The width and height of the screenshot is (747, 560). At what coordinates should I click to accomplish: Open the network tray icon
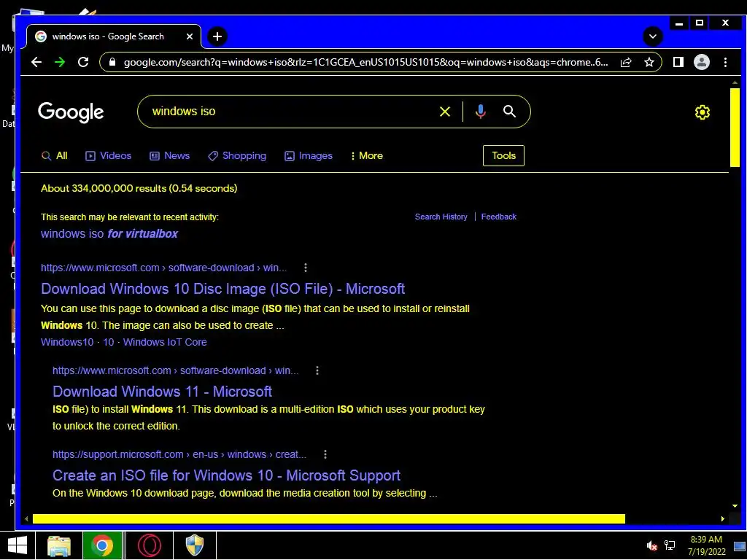click(x=670, y=545)
